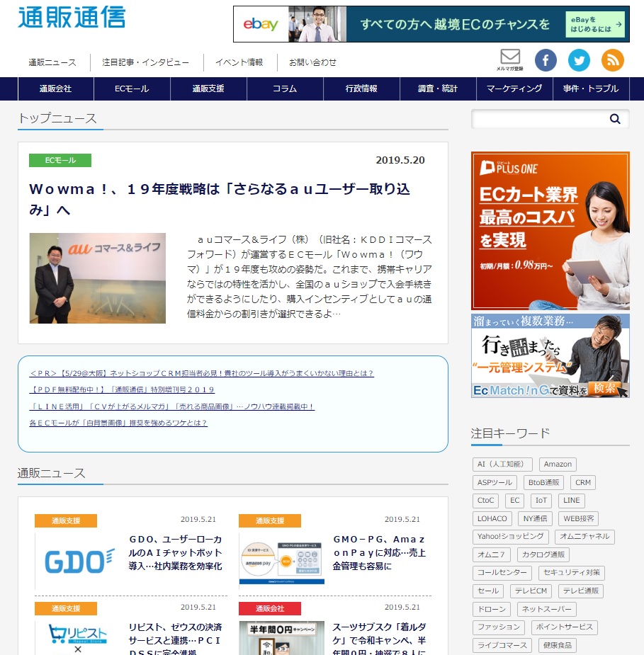Select the AI(人工知能) keyword tag

click(503, 465)
